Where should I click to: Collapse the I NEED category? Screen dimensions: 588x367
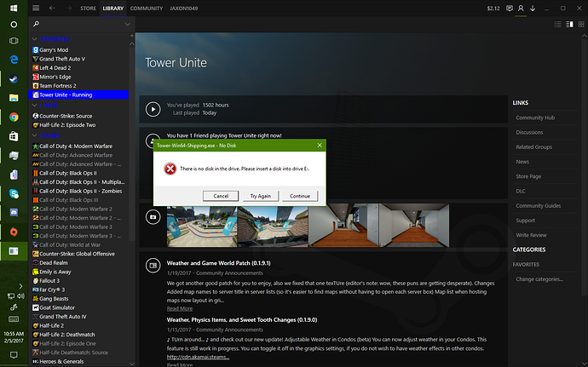click(35, 106)
